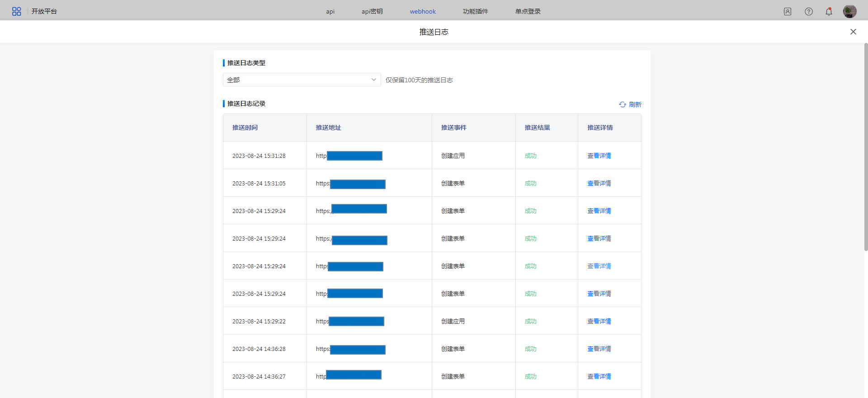The height and width of the screenshot is (398, 868).
Task: Open 查看详情 for the 15:31:05 entry
Action: pyautogui.click(x=599, y=183)
